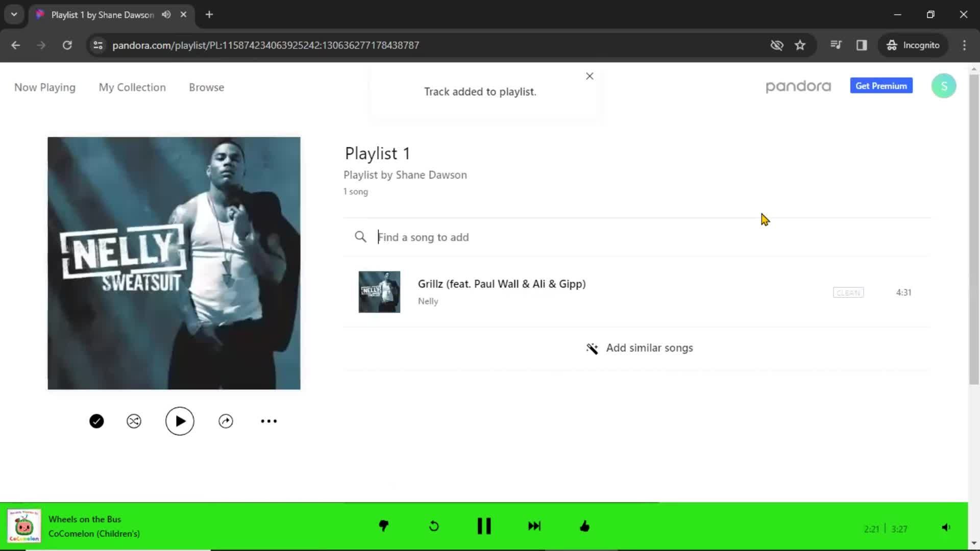Viewport: 980px width, 551px height.
Task: Click the thumbs up icon
Action: [x=584, y=526]
